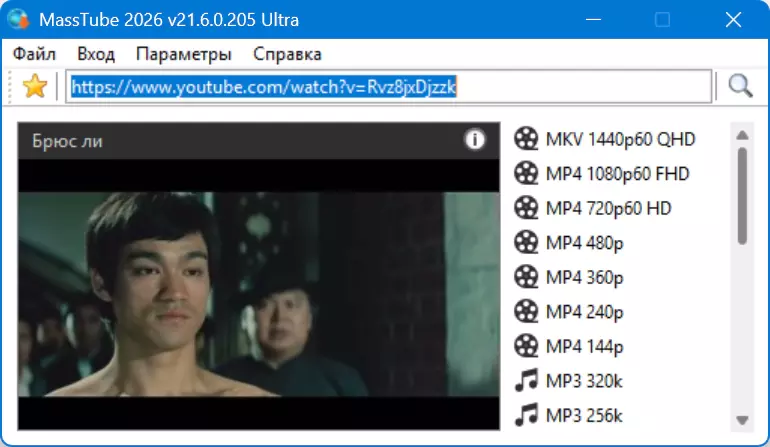Image resolution: width=770 pixels, height=447 pixels.
Task: Click the format list scroll down arrow
Action: [x=742, y=420]
